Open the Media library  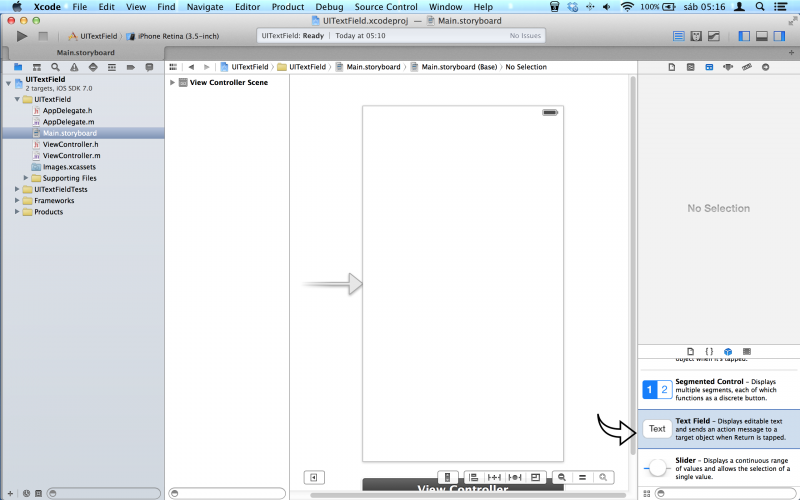pos(747,352)
